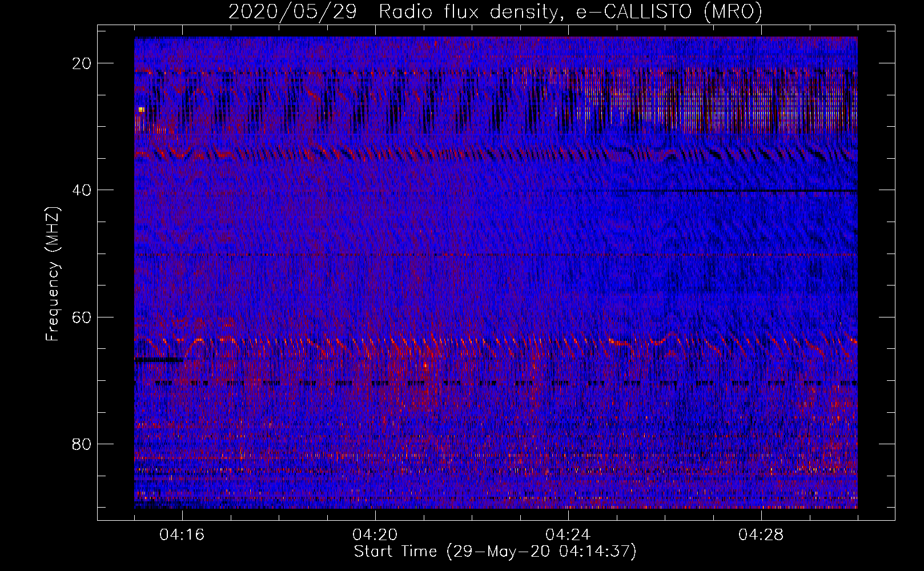
Task: Select the 04:16 time tick label
Action: (x=182, y=534)
